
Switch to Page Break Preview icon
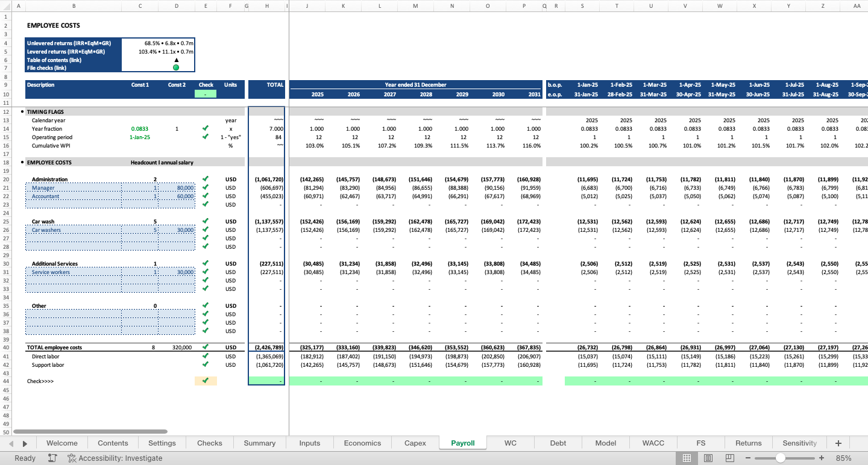(x=730, y=458)
